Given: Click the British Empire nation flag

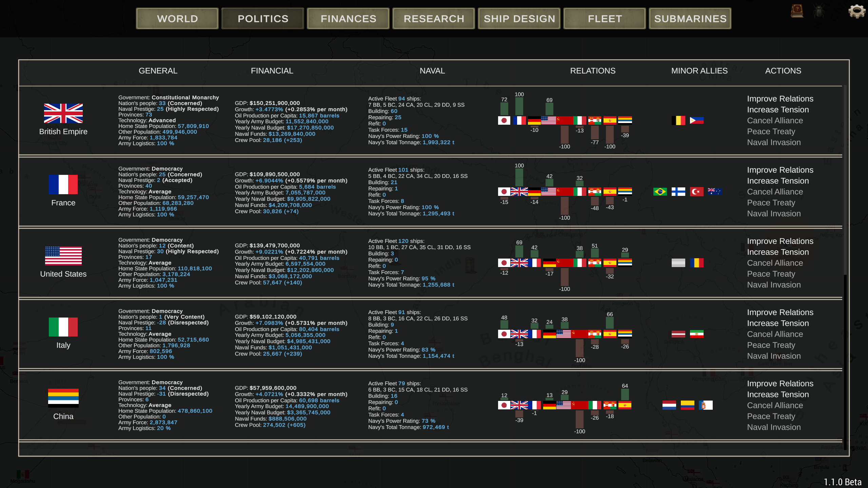Looking at the screenshot, I should coord(63,113).
